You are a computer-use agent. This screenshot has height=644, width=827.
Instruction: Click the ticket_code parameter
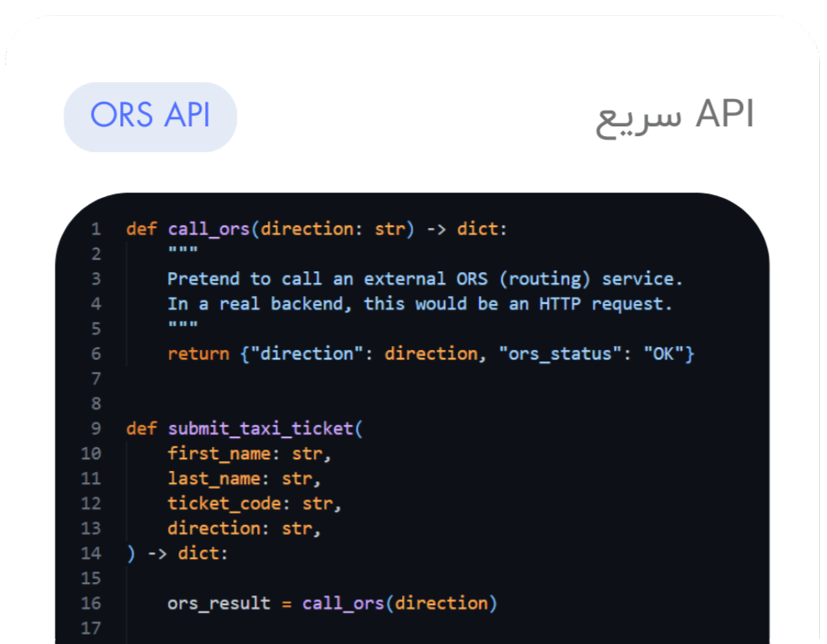(224, 504)
